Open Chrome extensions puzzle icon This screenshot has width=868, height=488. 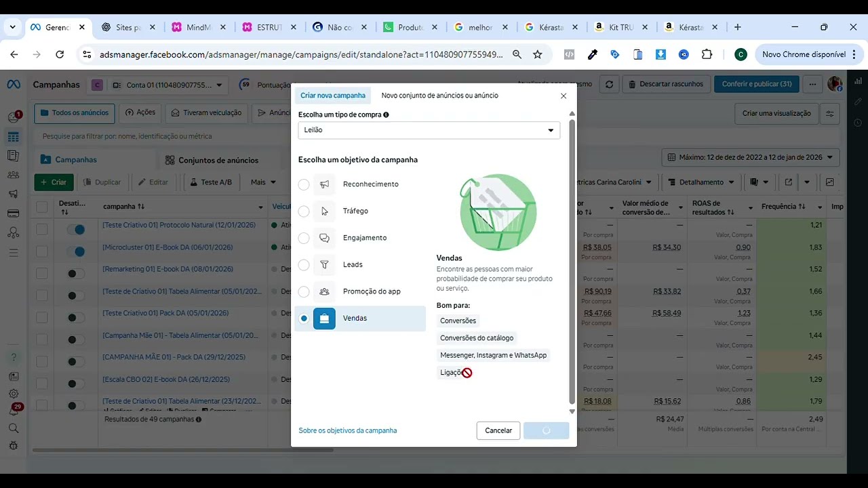tap(707, 54)
